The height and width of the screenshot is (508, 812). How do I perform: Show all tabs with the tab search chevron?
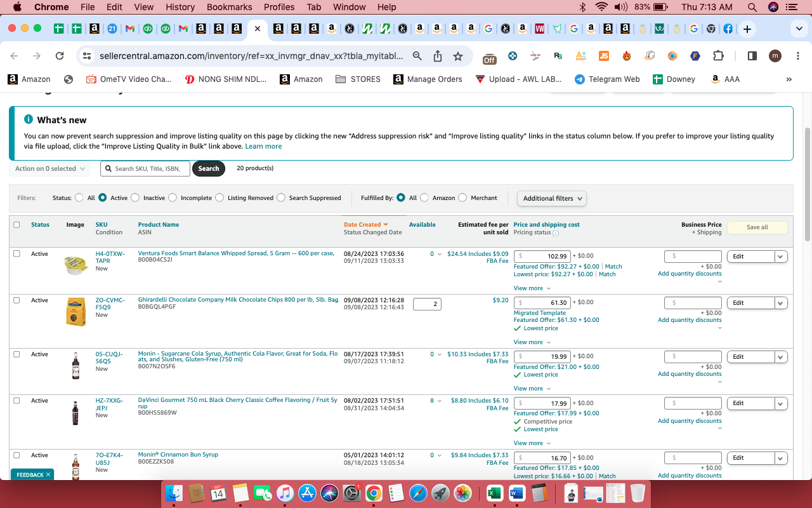[799, 29]
